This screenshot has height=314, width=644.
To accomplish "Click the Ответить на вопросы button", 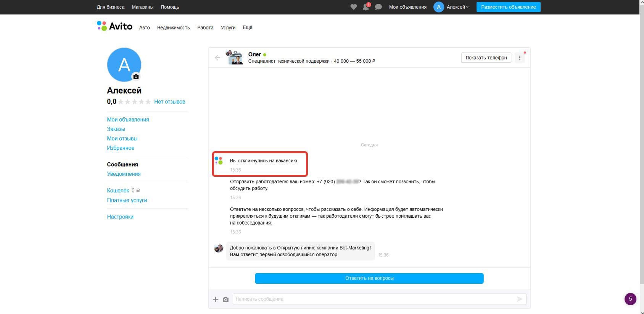I will coord(369,278).
